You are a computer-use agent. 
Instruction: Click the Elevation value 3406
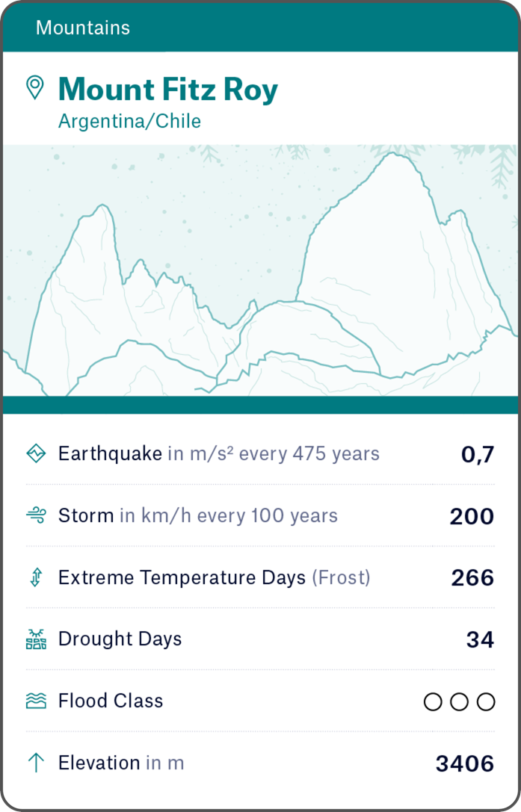[465, 763]
